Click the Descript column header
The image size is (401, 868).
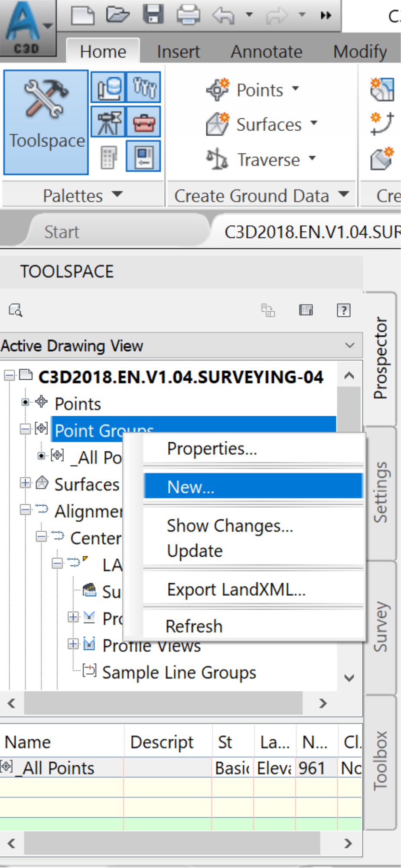click(168, 742)
